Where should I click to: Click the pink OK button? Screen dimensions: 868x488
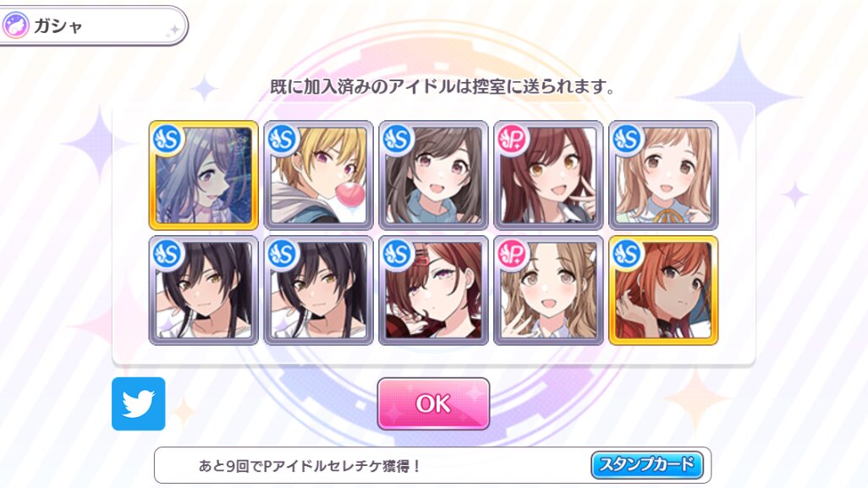click(x=433, y=404)
